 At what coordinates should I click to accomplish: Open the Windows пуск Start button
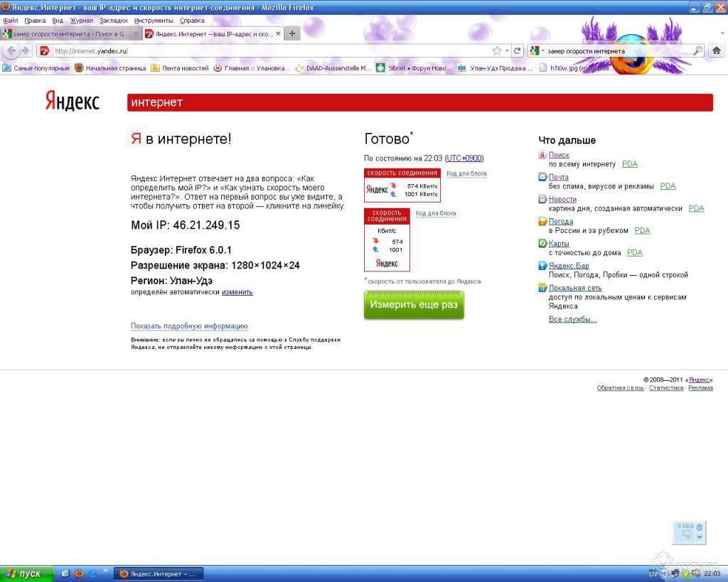tap(26, 574)
